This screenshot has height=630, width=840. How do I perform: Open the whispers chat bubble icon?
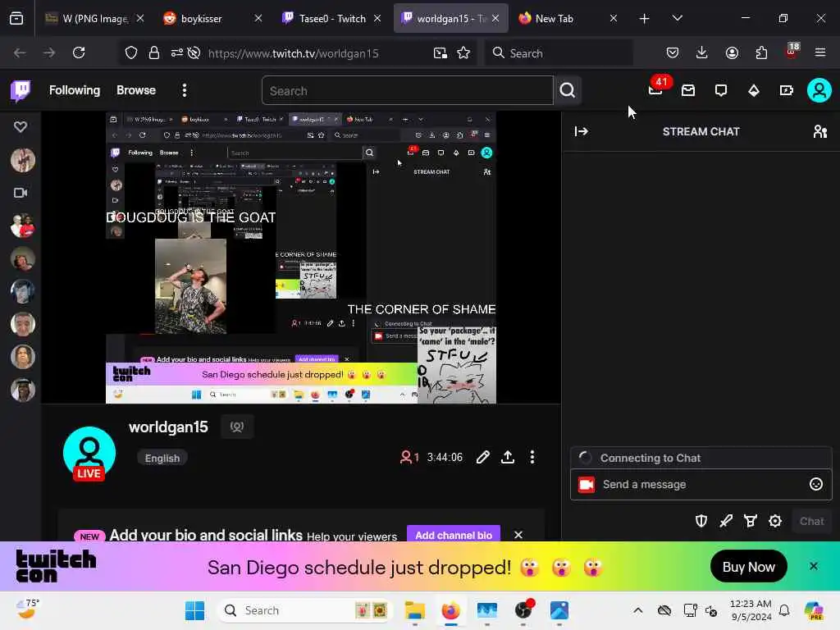coord(720,90)
